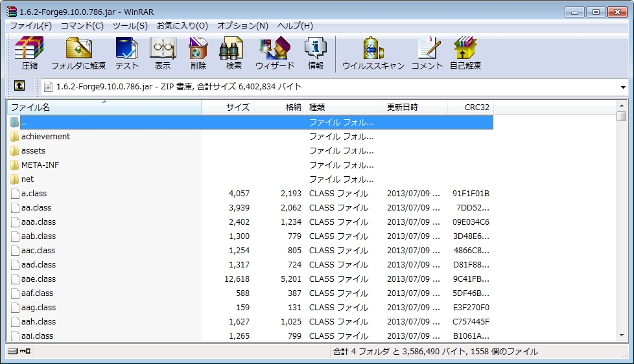Click the META-INF folder icon
Screen dimensions: 634x364
14,165
